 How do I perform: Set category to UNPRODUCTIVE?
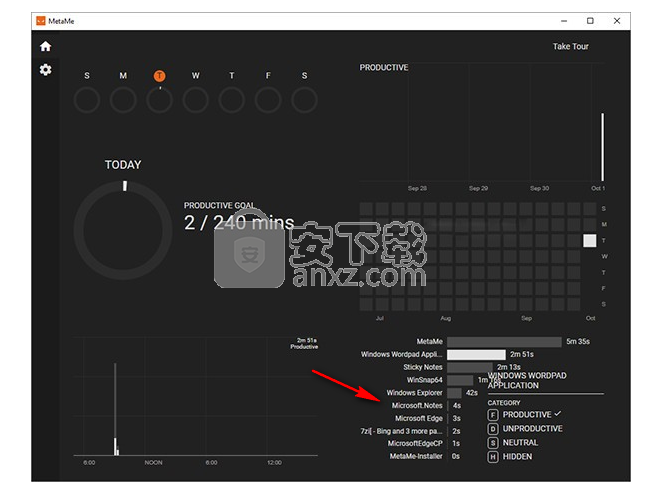[532, 429]
